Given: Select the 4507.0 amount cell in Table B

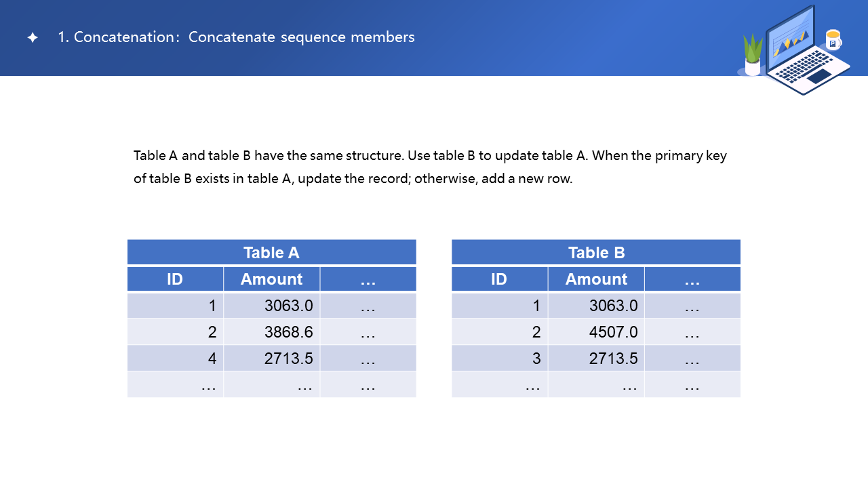Looking at the screenshot, I should 596,332.
